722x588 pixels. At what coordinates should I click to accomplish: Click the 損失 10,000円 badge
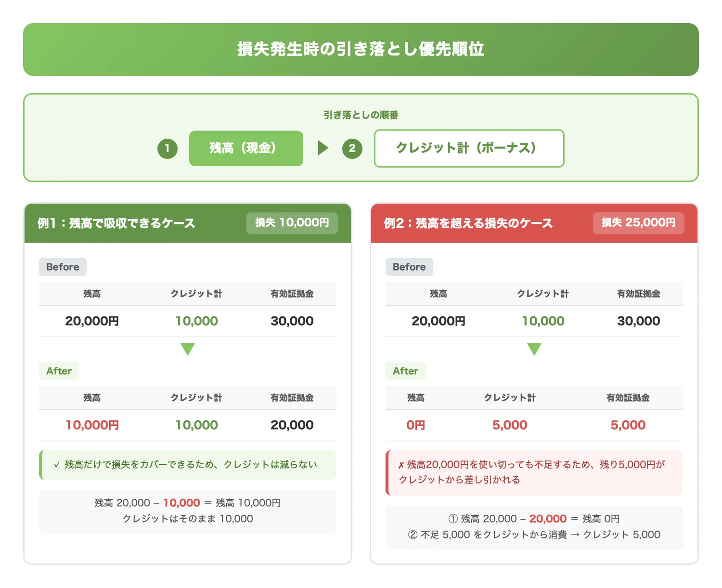292,223
